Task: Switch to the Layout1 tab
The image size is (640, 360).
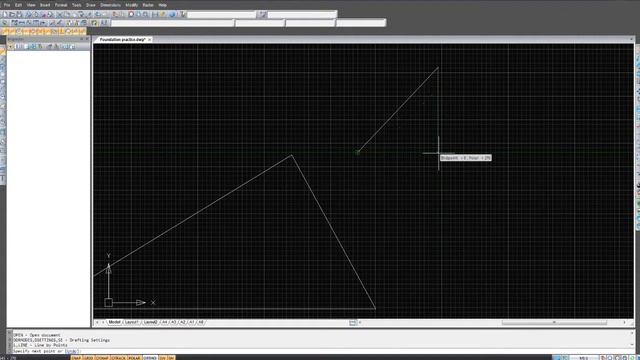Action: [x=132, y=322]
